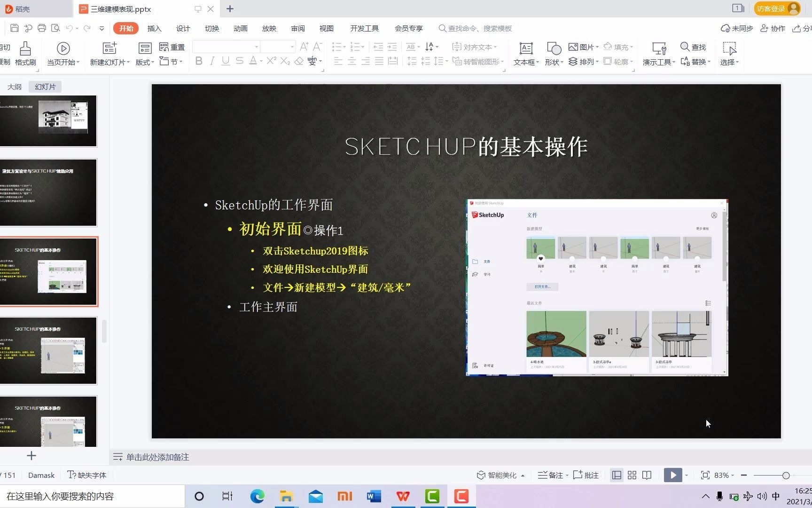Image resolution: width=812 pixels, height=508 pixels.
Task: Click the notes area 单击此处添加备注
Action: 157,457
